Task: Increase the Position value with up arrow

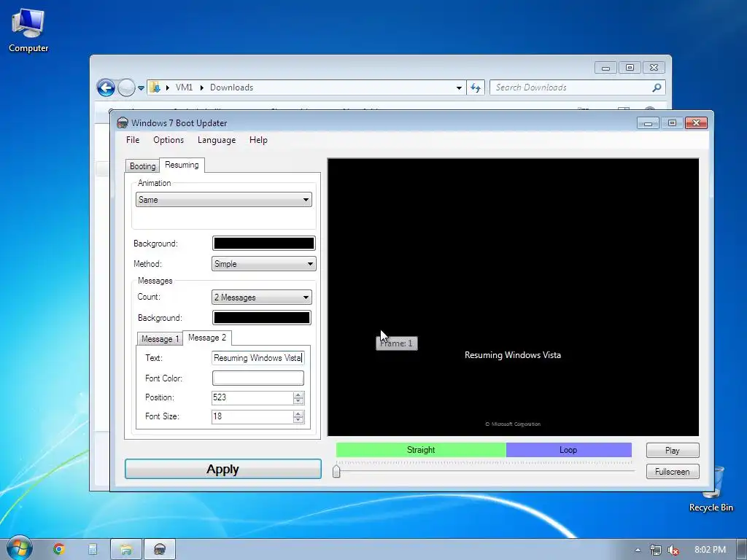Action: 298,394
